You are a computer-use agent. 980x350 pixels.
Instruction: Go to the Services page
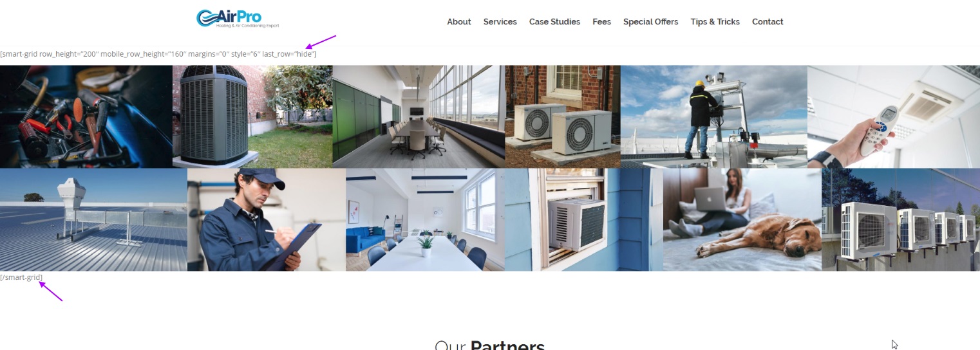(x=500, y=22)
